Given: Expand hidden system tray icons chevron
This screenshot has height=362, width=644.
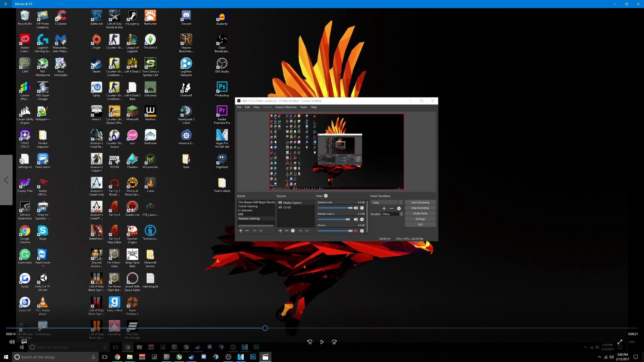Looking at the screenshot, I should click(x=599, y=357).
